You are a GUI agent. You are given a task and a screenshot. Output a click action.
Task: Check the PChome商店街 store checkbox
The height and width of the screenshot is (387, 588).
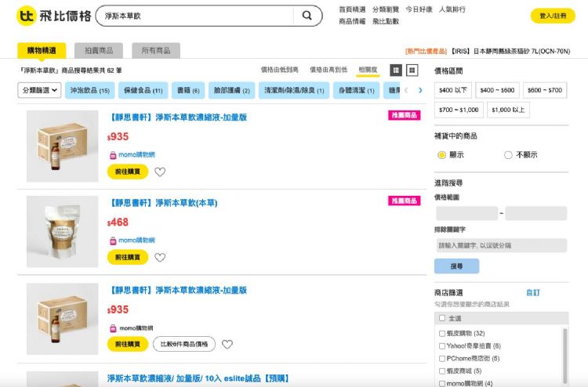(x=442, y=359)
